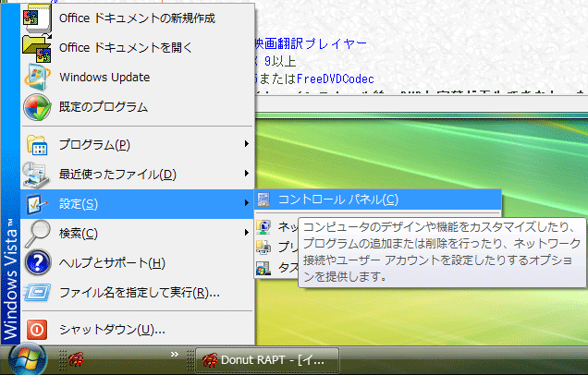Click the Settings (設定) checkmark icon
The height and width of the screenshot is (375, 588).
(x=37, y=204)
